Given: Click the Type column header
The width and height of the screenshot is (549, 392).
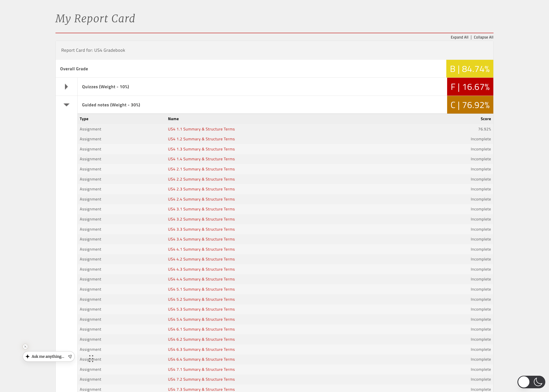Looking at the screenshot, I should [x=84, y=119].
